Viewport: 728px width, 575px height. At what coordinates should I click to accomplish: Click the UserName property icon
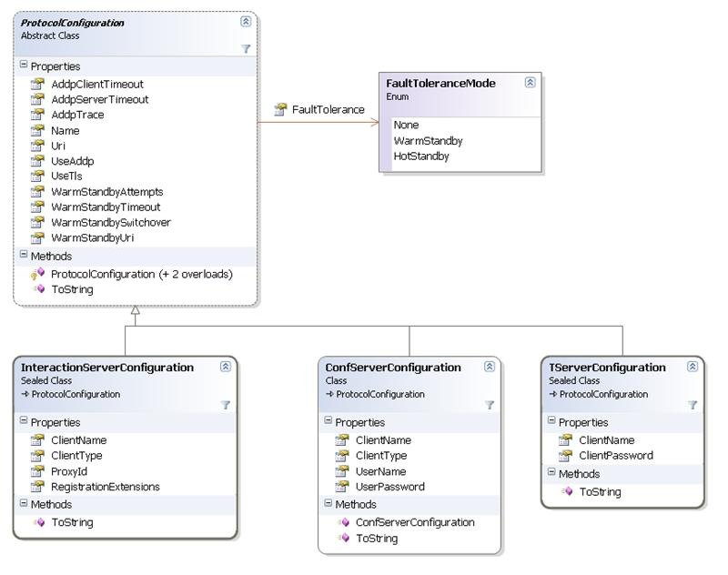click(342, 471)
